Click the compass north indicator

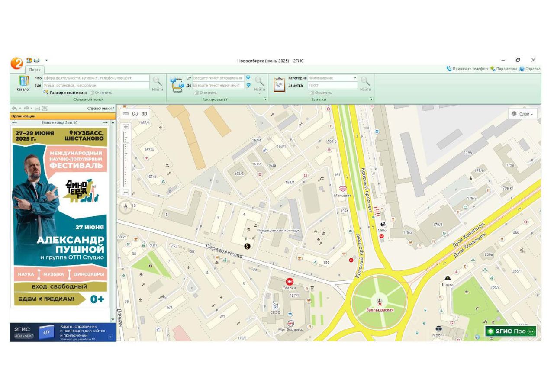(x=126, y=207)
